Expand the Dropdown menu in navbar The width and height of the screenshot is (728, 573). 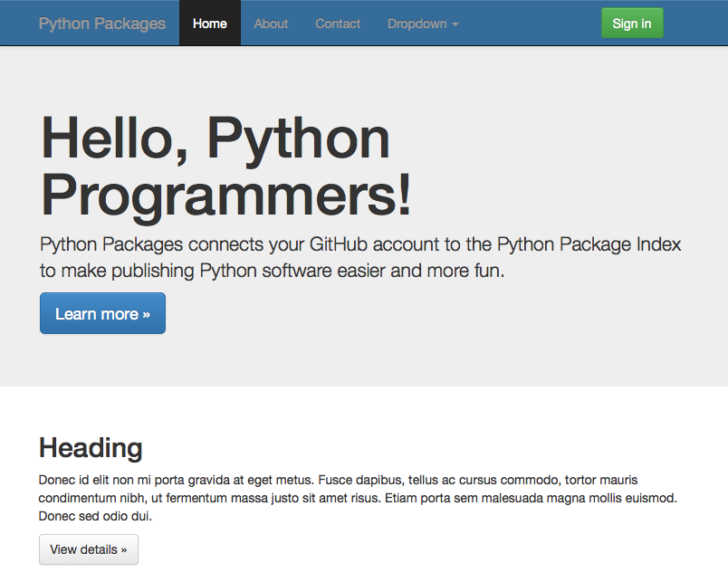coord(423,24)
